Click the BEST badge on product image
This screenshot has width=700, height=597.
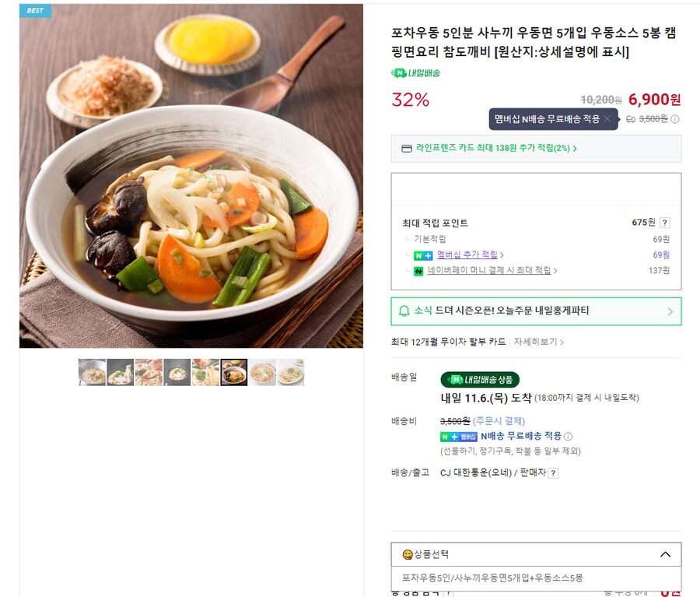pos(33,10)
